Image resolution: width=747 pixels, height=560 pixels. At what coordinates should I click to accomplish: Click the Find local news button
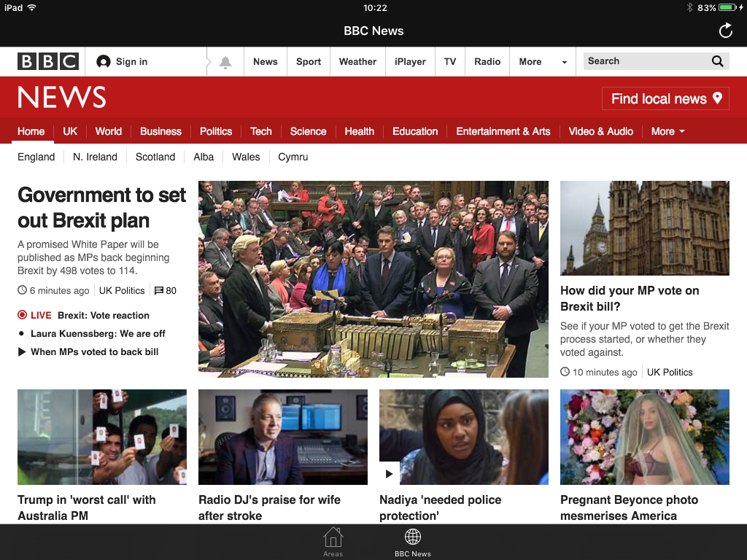(665, 98)
